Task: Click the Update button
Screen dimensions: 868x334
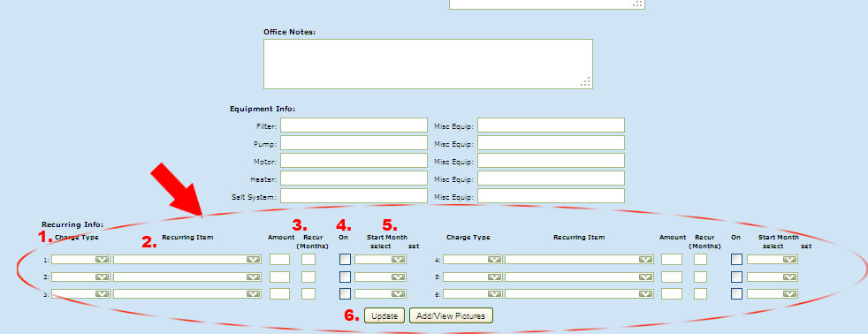Action: (x=385, y=315)
